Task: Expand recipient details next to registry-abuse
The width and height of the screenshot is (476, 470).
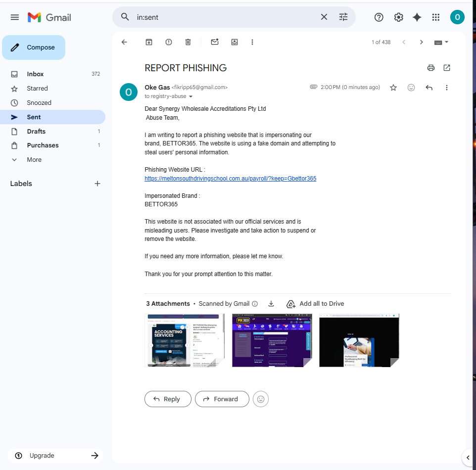Action: (190, 96)
